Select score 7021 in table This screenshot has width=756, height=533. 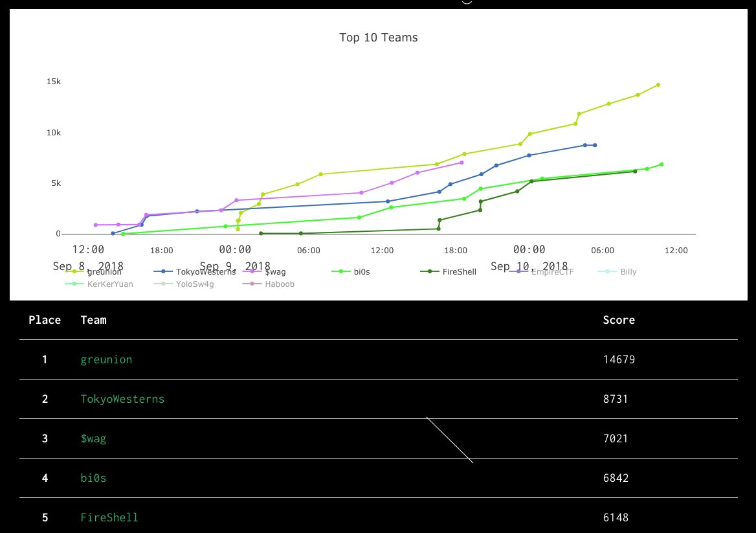(616, 438)
